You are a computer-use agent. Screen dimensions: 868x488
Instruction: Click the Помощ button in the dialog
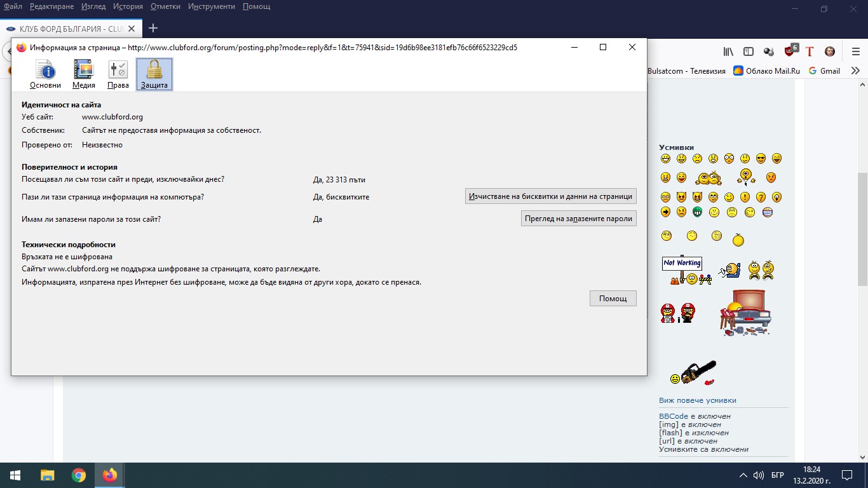(613, 298)
